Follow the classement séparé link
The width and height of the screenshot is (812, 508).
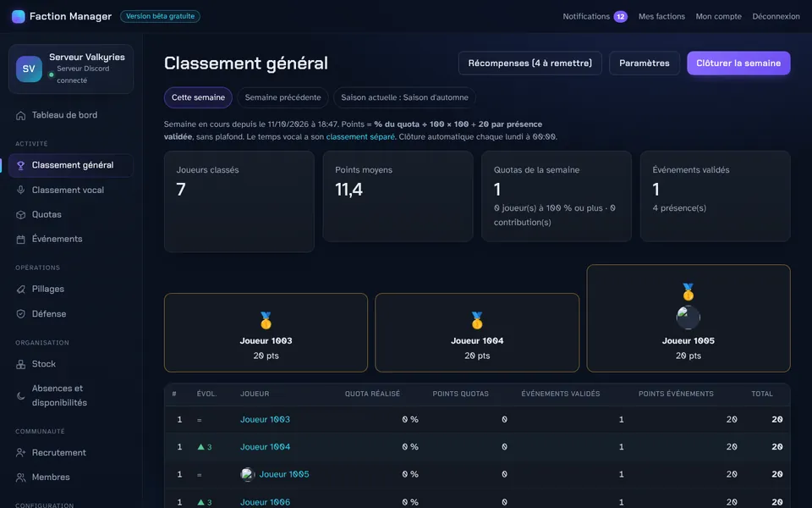(x=360, y=137)
